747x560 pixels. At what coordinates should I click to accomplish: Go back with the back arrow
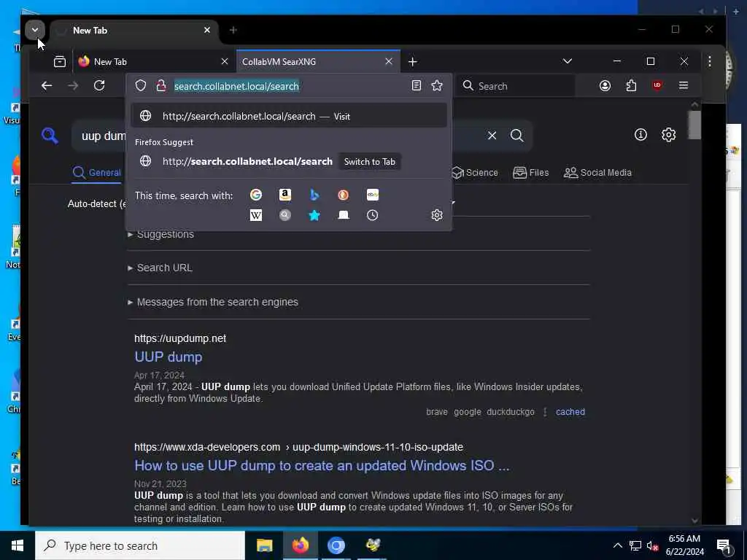tap(47, 86)
